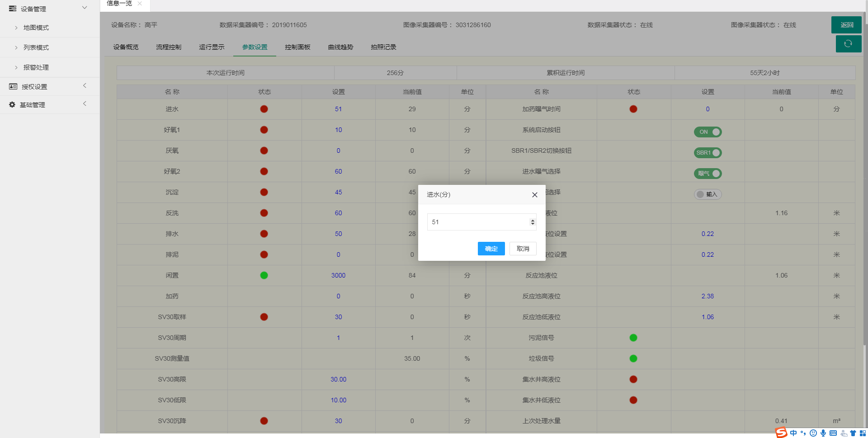The width and height of the screenshot is (868, 438).
Task: Click the Sogou input method S logo
Action: [781, 433]
